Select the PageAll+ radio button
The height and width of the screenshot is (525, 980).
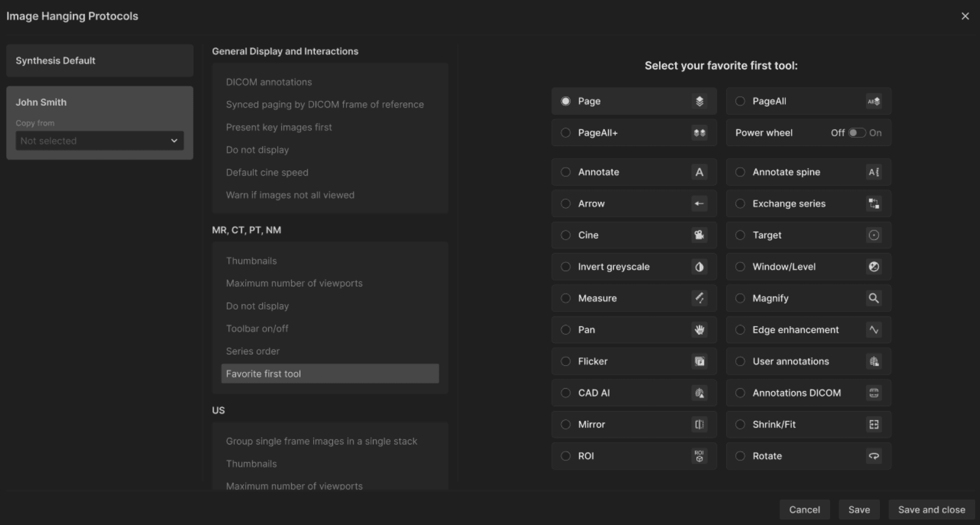click(x=566, y=133)
